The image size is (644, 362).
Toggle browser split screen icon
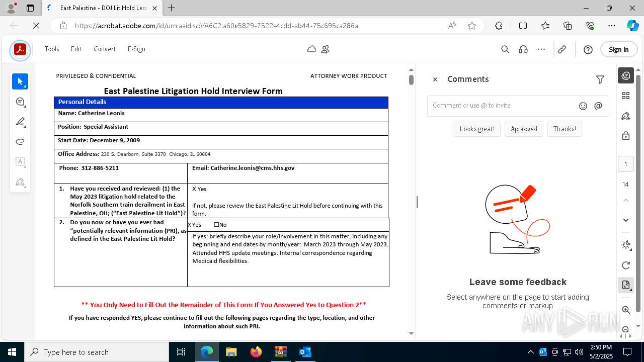(x=523, y=26)
